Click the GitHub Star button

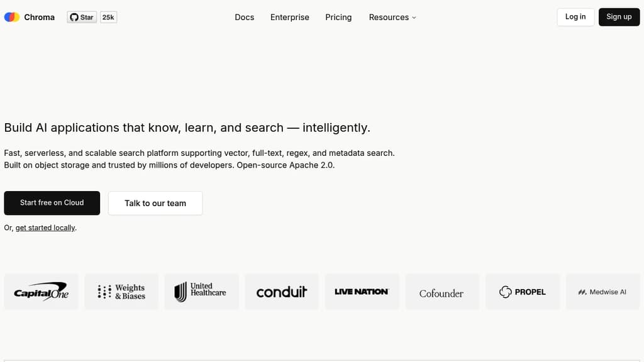click(x=82, y=17)
